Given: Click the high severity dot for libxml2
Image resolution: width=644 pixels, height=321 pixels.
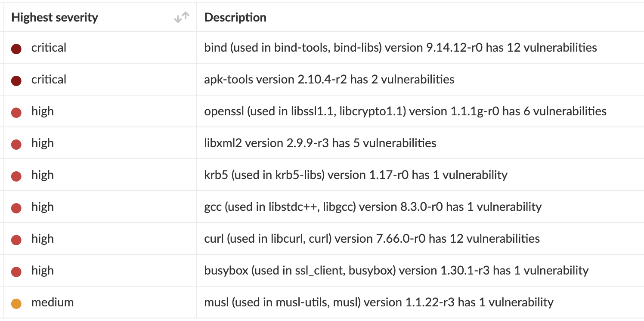Looking at the screenshot, I should [16, 144].
